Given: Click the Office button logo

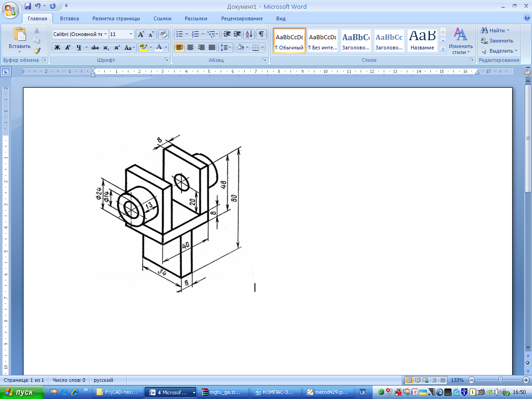Looking at the screenshot, I should 10,10.
